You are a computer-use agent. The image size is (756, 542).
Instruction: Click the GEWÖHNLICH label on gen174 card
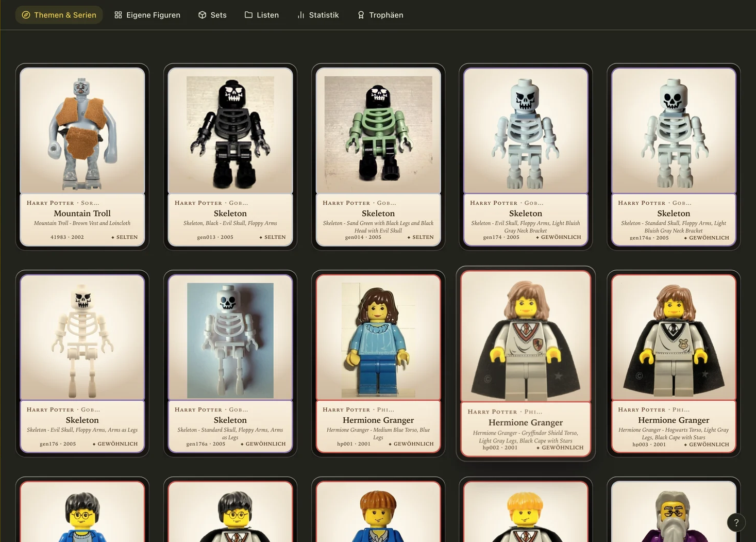click(559, 237)
